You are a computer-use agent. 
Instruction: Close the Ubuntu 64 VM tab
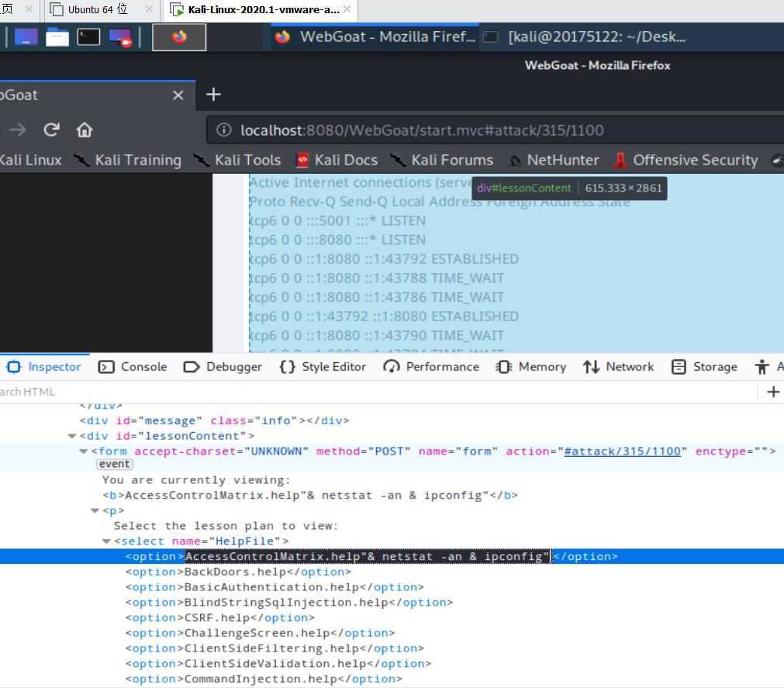(x=149, y=9)
